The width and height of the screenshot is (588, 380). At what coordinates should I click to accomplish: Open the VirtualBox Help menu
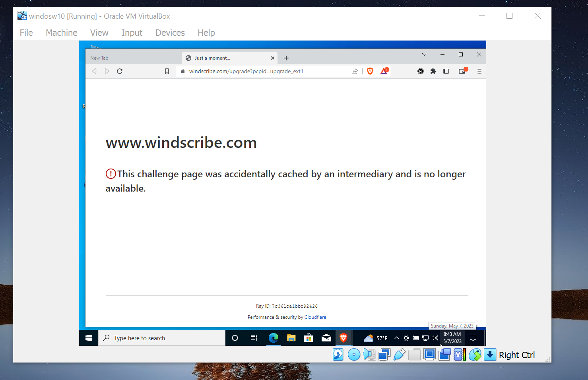[x=206, y=33]
